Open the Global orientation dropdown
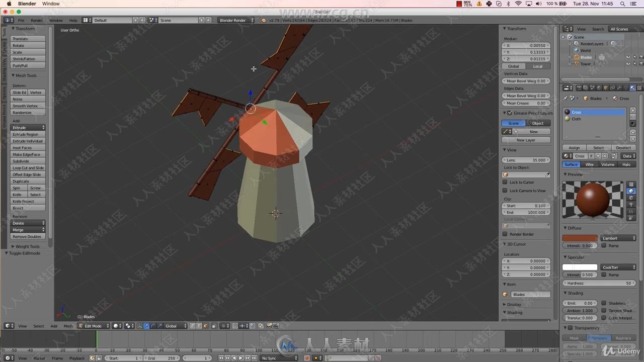Viewport: 644px width, 362px height. [x=176, y=326]
